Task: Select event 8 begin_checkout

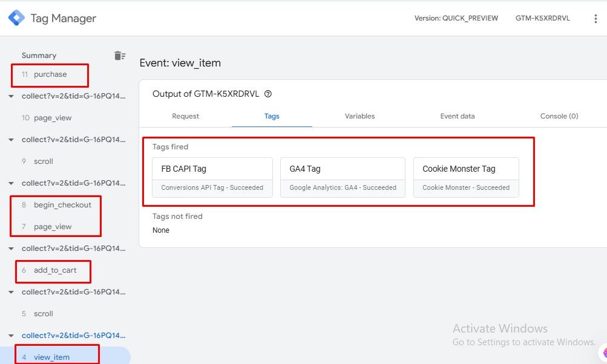Action: point(63,204)
